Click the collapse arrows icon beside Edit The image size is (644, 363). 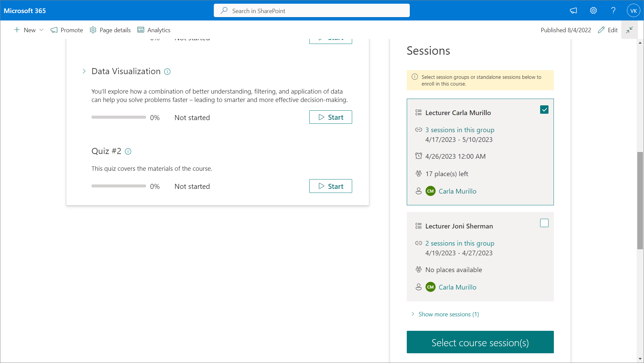629,30
